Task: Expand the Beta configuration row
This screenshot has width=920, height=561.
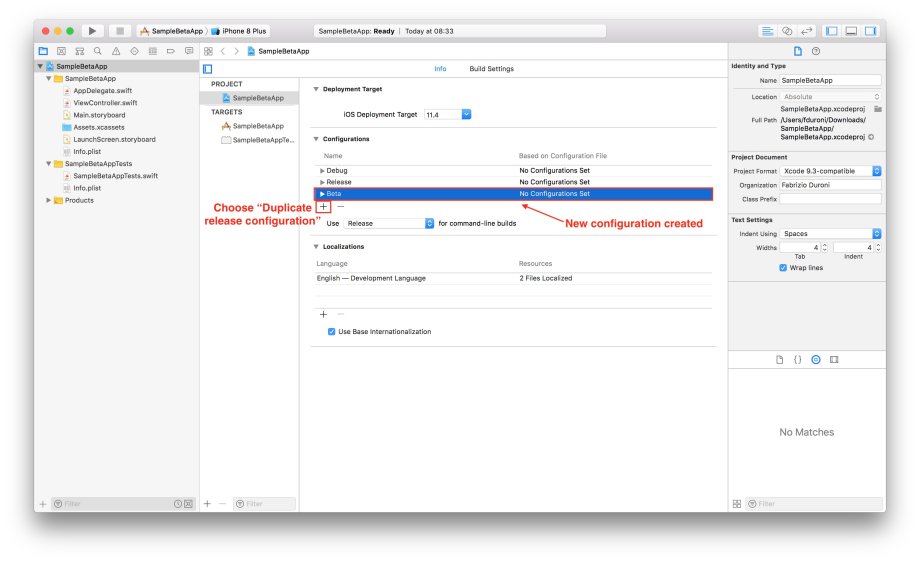Action: [322, 194]
